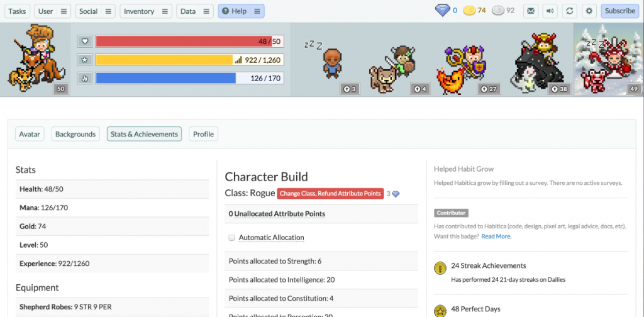
Task: Click the red health bar 48/50
Action: tap(189, 41)
